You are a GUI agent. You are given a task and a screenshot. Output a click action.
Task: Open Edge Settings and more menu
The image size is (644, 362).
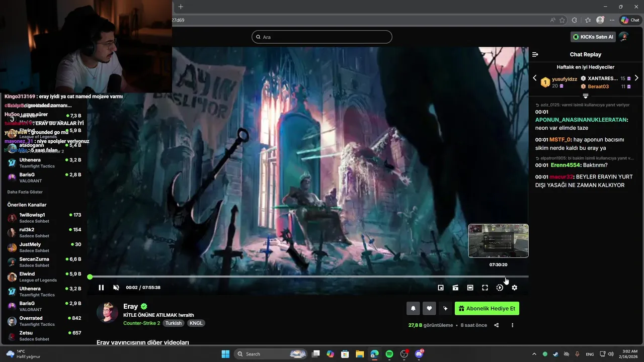click(x=612, y=20)
